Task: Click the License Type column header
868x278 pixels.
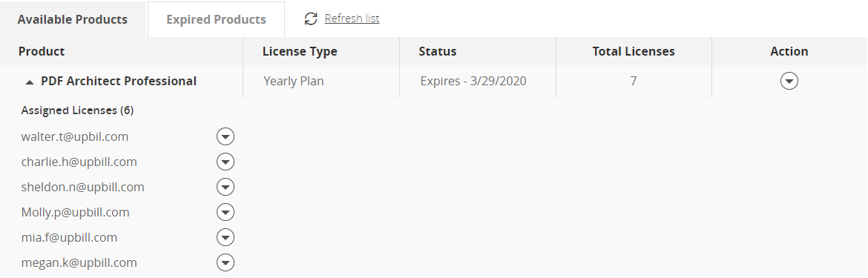Action: [300, 51]
